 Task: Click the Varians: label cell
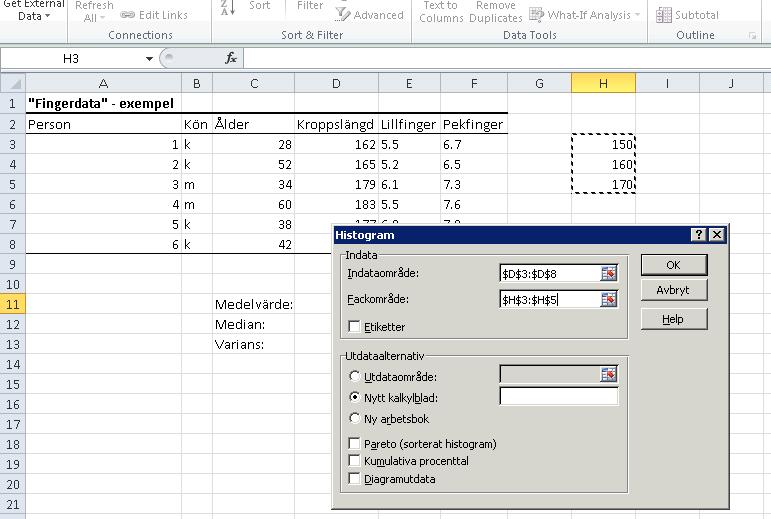[254, 345]
